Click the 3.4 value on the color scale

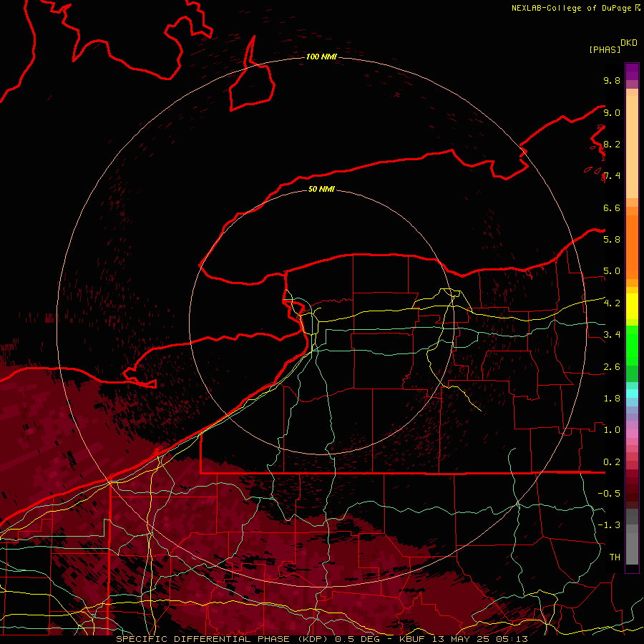point(612,334)
